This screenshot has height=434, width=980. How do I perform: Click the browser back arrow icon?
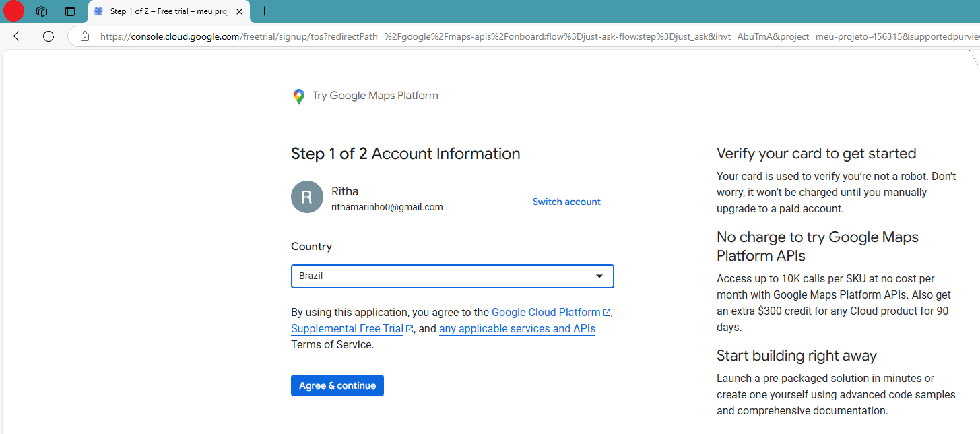[18, 36]
